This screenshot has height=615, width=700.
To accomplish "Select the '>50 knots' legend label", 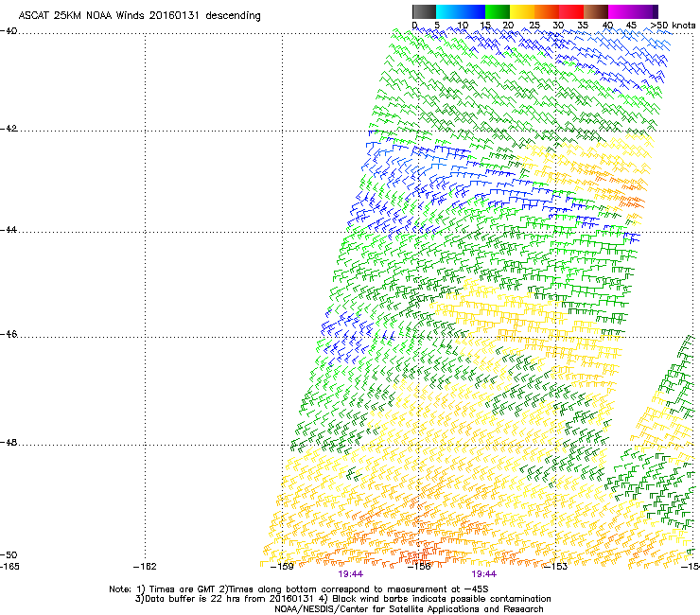I will pos(673,26).
